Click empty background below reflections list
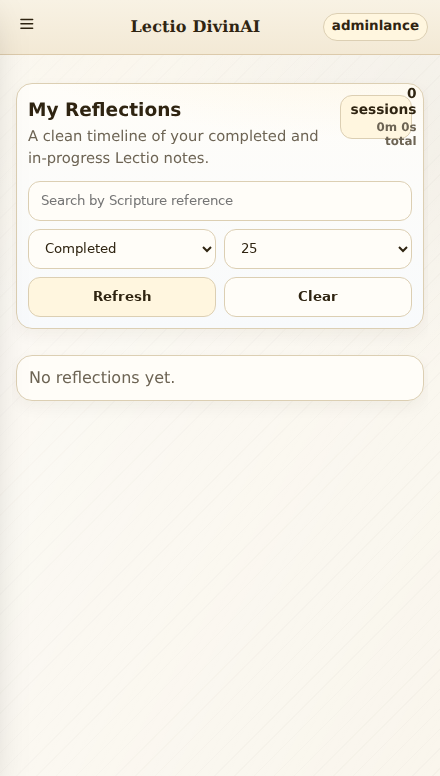 click(220, 569)
